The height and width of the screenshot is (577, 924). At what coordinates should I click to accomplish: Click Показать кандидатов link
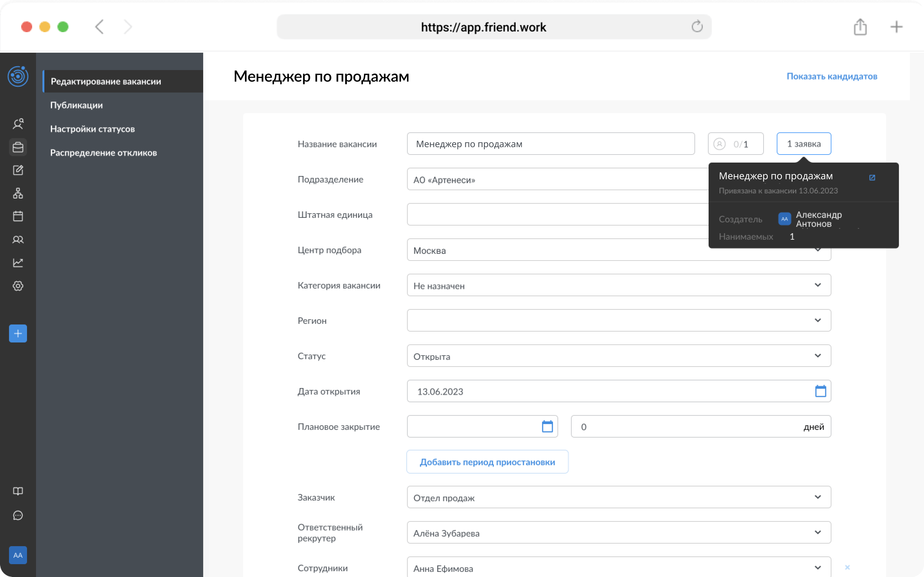click(832, 76)
